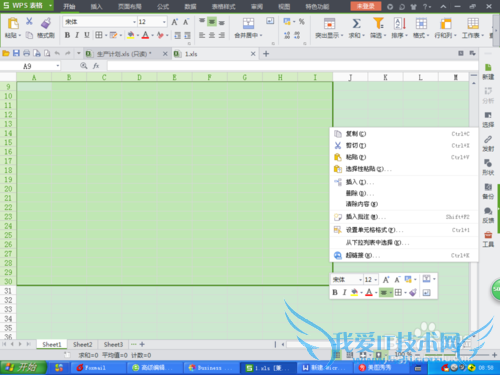Open Foxmail from the taskbar

pos(98,368)
